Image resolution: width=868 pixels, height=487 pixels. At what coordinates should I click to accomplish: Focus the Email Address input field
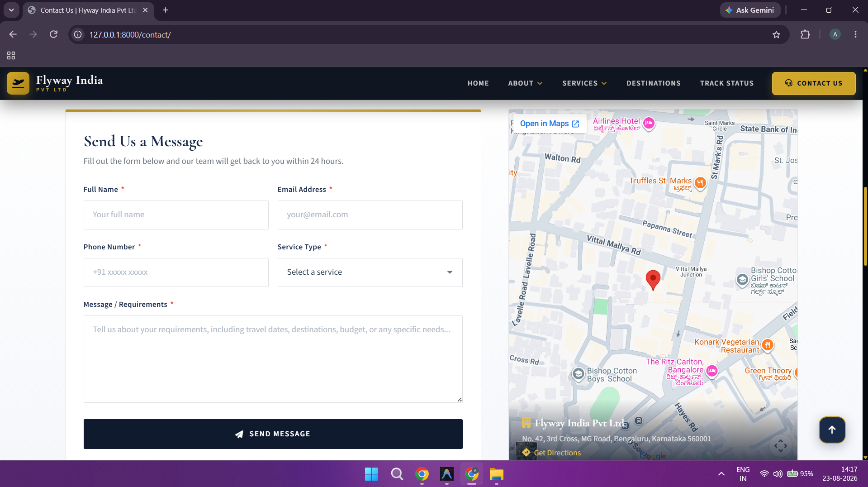point(370,215)
